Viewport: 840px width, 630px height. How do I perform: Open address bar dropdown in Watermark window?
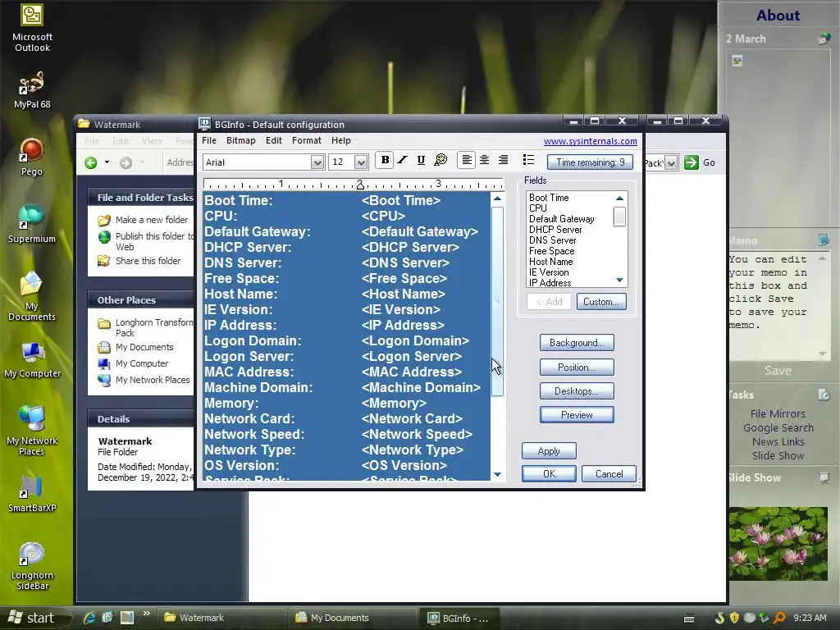tap(671, 162)
